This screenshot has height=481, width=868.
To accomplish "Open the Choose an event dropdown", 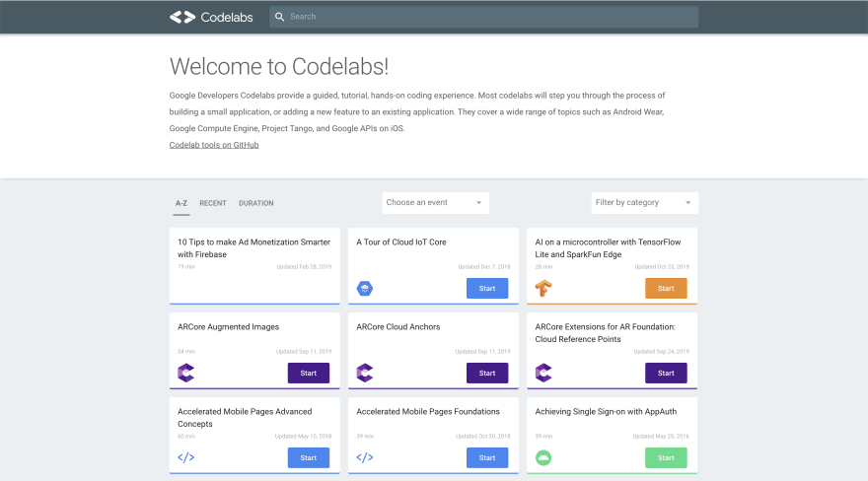I will point(436,203).
